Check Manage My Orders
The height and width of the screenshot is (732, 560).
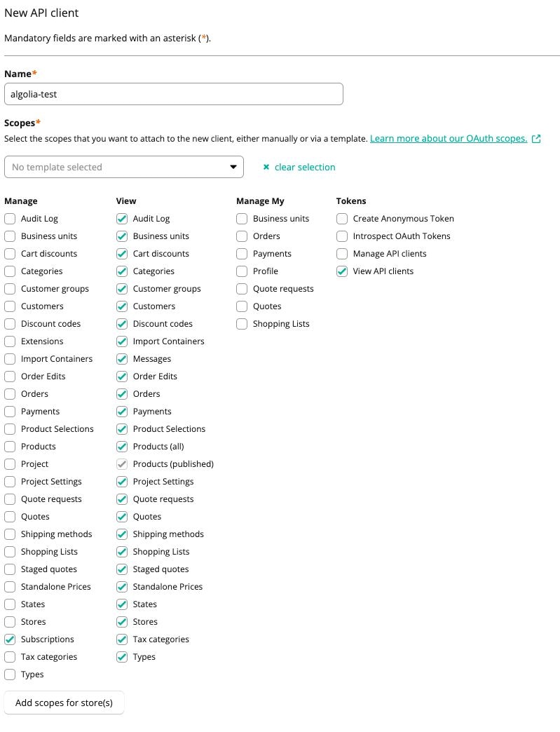point(241,236)
